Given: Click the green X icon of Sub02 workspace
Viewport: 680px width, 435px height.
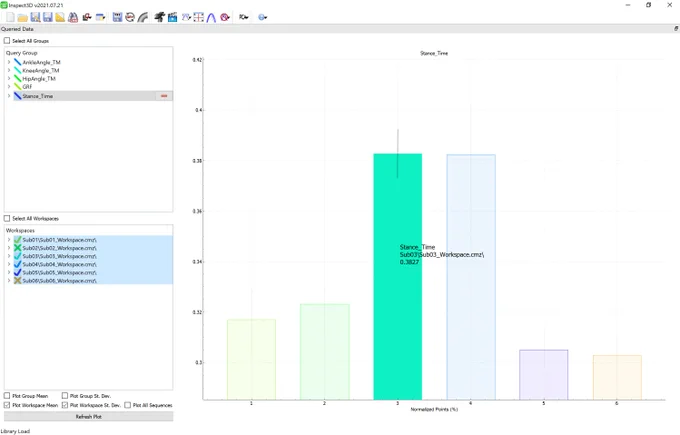Looking at the screenshot, I should click(17, 248).
